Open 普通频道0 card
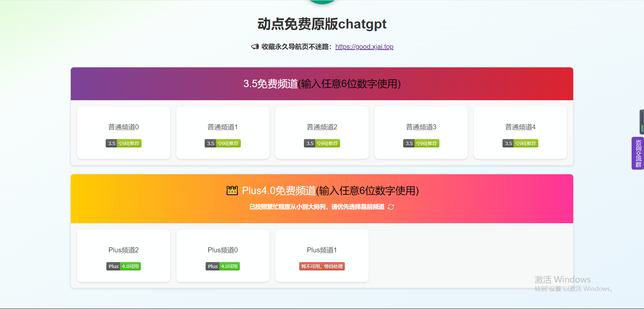The height and width of the screenshot is (309, 644). pyautogui.click(x=123, y=133)
